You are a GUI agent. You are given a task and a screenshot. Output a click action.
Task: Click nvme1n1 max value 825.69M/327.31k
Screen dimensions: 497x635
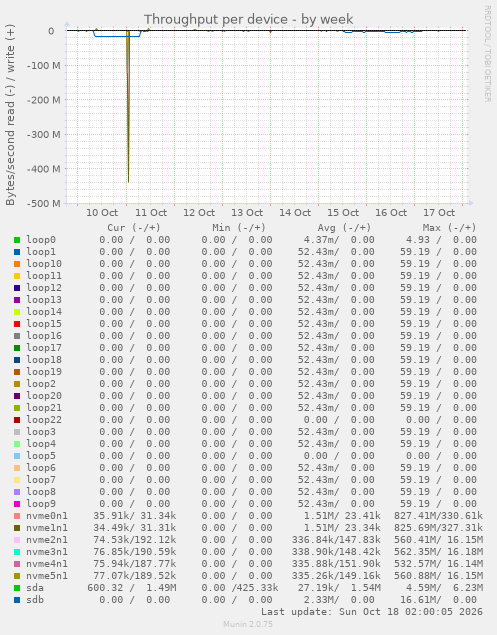click(438, 528)
